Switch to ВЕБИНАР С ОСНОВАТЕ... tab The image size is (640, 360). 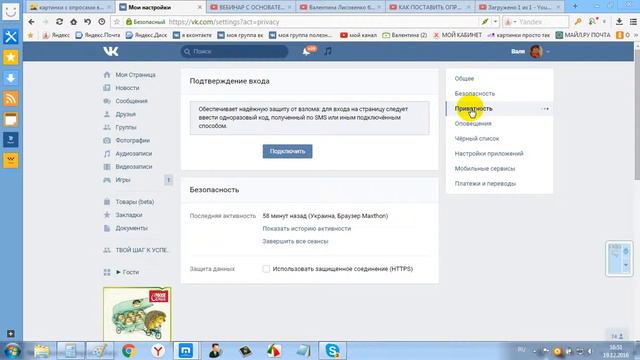(251, 7)
